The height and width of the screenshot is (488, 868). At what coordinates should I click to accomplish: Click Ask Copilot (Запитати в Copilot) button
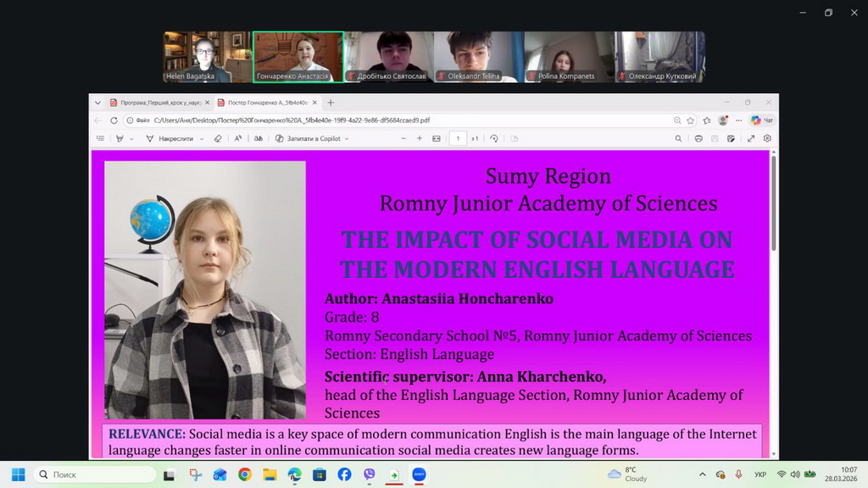pyautogui.click(x=308, y=138)
